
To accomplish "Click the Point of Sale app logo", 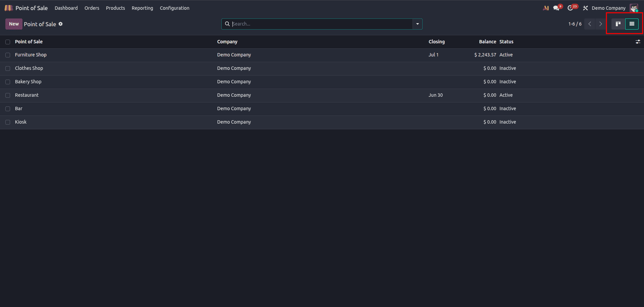I will pyautogui.click(x=8, y=8).
